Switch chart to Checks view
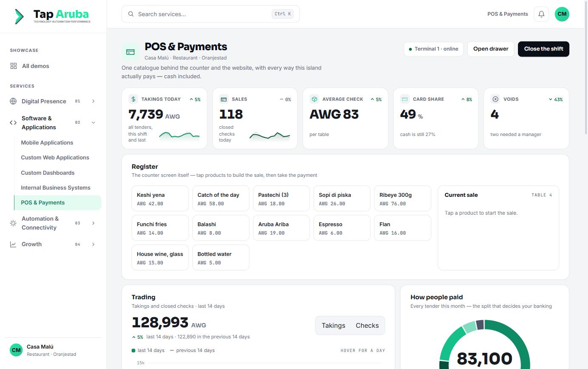588x369 pixels. 367,325
